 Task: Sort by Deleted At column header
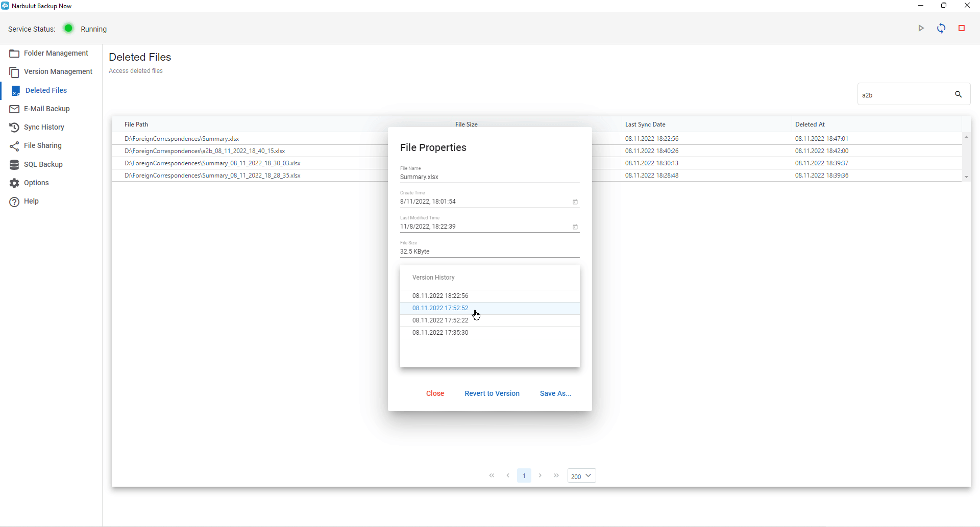point(810,124)
